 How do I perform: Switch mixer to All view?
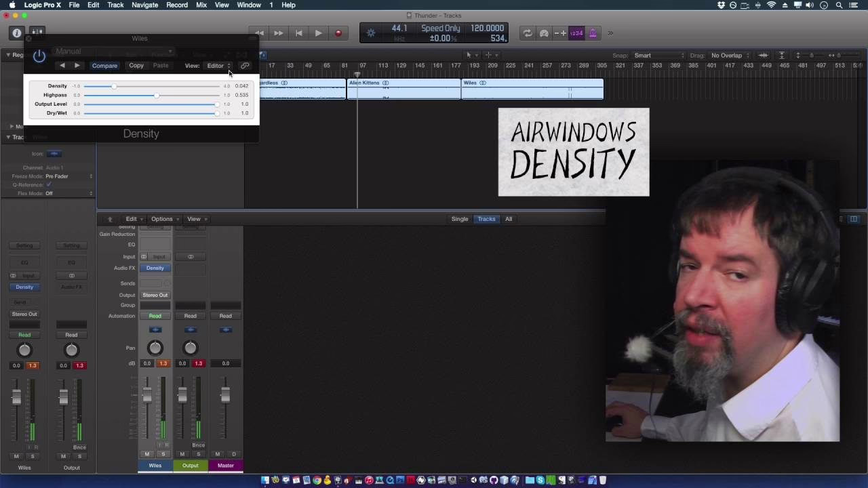pos(509,219)
